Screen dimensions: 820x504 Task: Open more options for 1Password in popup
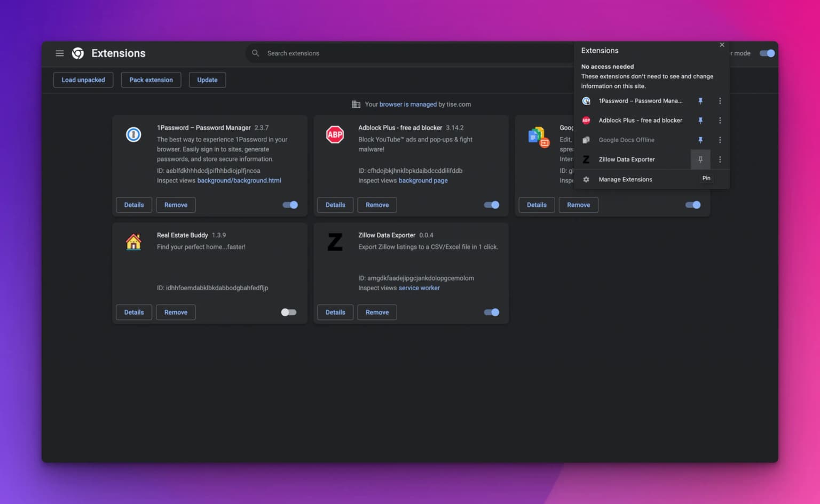tap(720, 101)
